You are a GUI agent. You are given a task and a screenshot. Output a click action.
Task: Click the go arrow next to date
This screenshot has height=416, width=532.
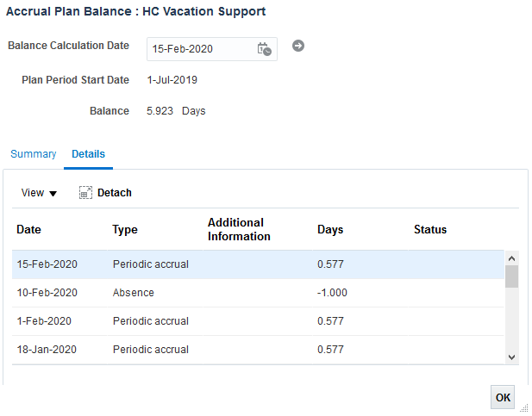298,46
